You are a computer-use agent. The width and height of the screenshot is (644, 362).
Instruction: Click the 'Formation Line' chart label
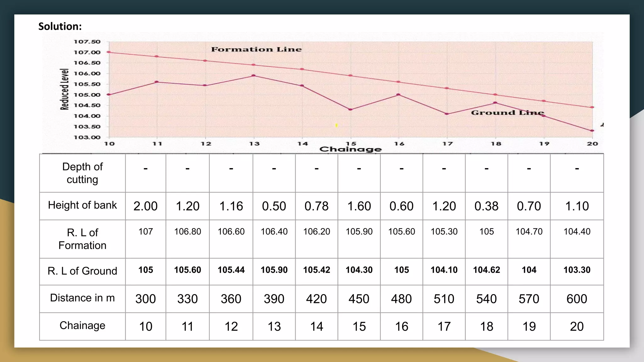(x=256, y=49)
